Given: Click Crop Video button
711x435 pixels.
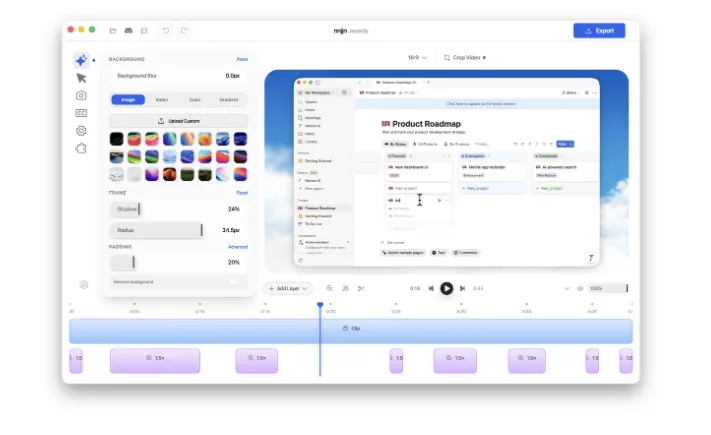Looking at the screenshot, I should point(464,58).
